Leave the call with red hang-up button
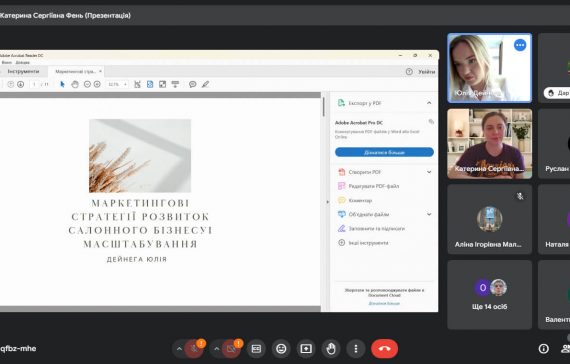The width and height of the screenshot is (570, 364). pos(384,349)
